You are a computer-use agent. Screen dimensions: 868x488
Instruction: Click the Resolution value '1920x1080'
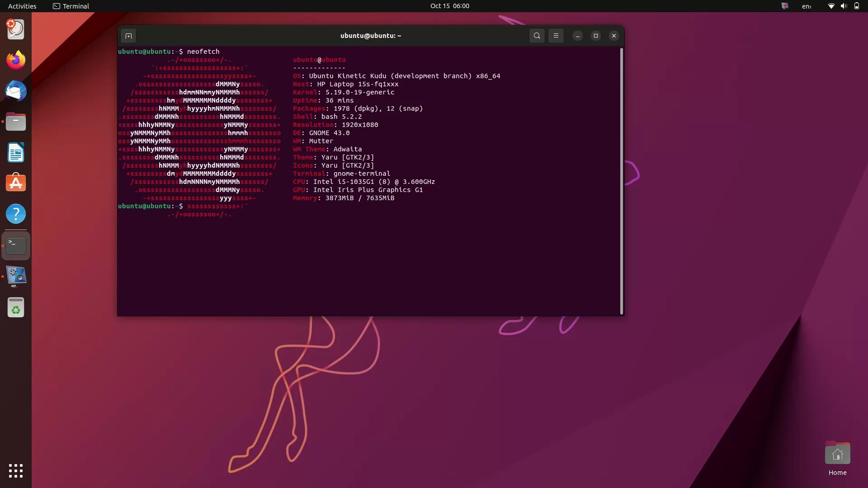point(360,125)
